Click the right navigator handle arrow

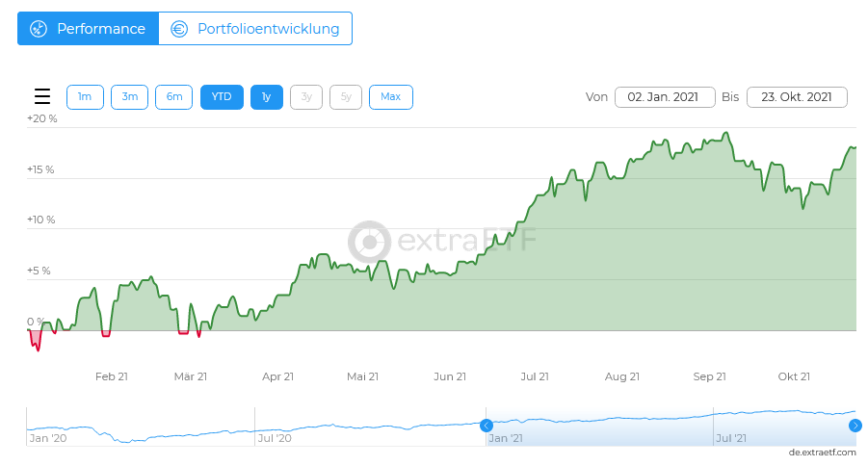point(855,426)
